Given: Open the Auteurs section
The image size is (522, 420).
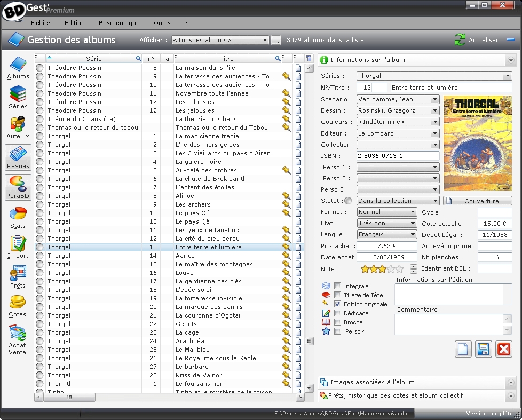Looking at the screenshot, I should point(18,128).
